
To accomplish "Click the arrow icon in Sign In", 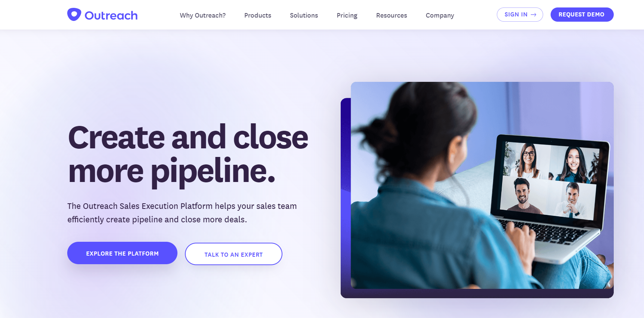I will tap(533, 15).
